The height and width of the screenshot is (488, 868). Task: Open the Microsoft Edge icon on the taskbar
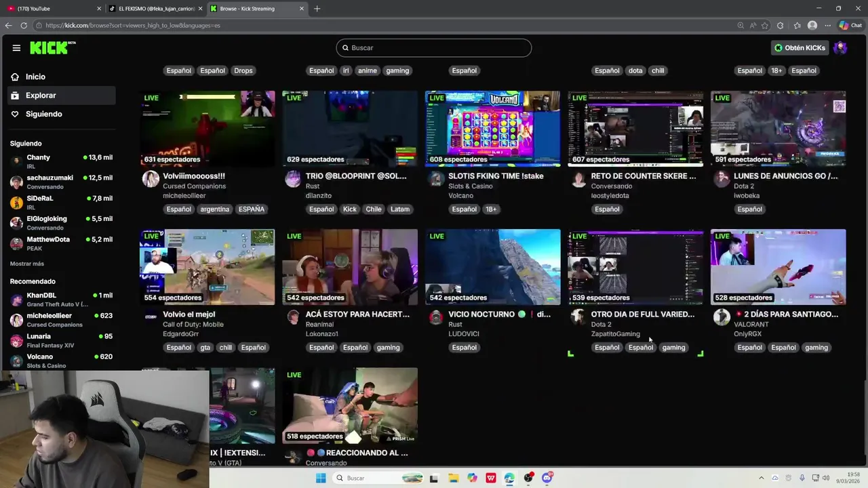tap(509, 478)
